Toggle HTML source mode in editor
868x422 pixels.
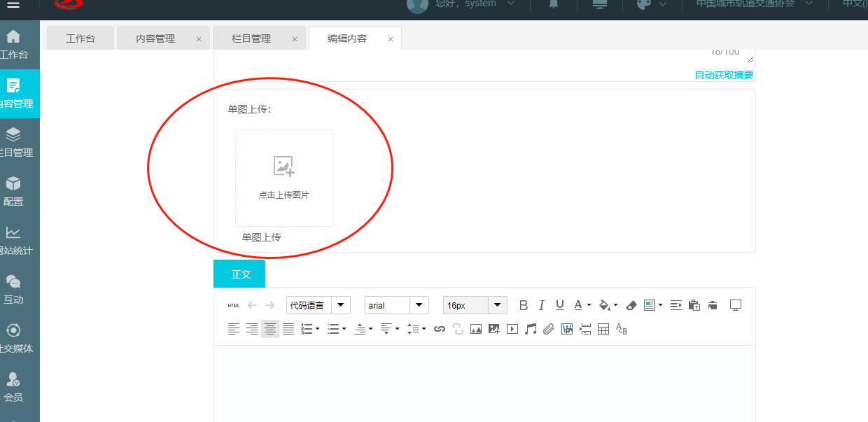click(233, 305)
